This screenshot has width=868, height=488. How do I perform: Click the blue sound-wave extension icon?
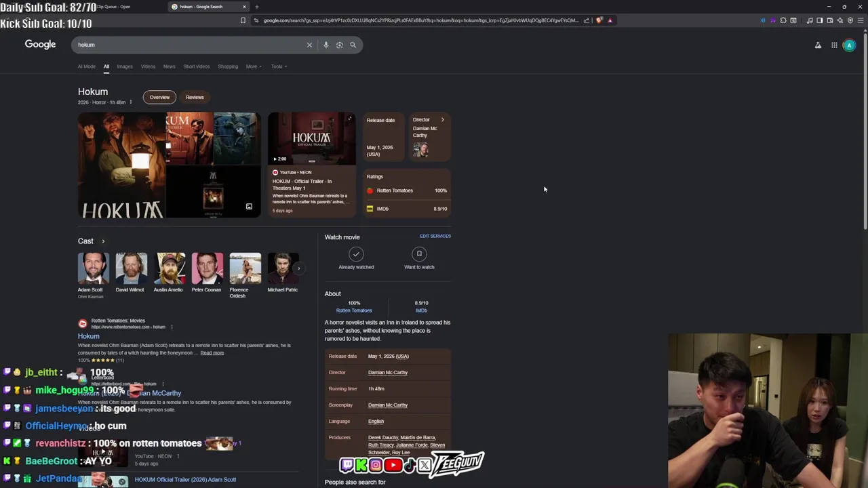coord(763,20)
